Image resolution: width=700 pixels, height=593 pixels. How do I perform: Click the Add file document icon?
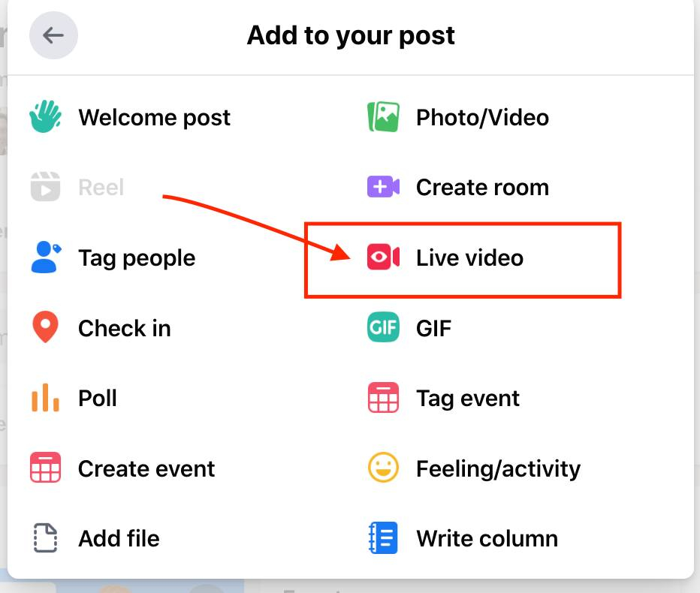click(46, 537)
